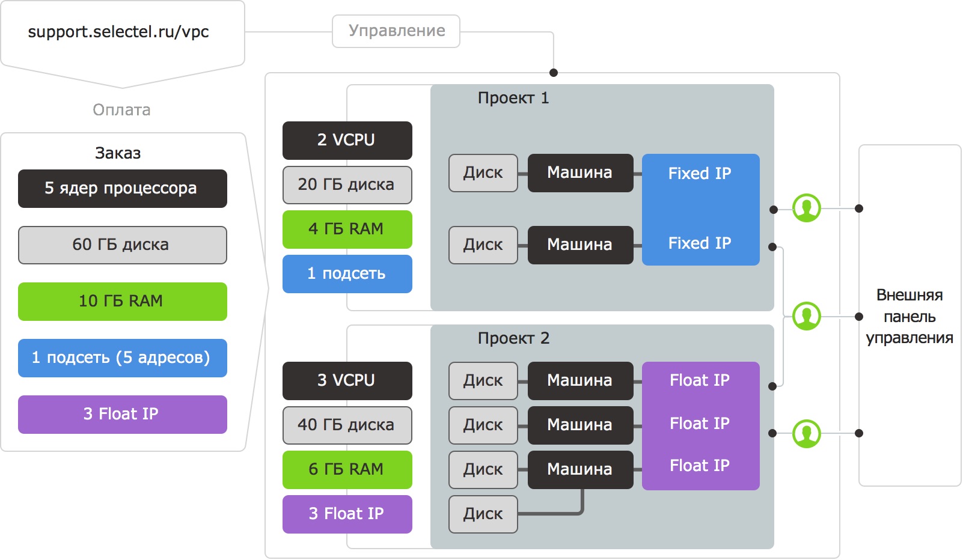Viewport: 963px width, 560px height.
Task: Click the user icon linked only to Проект 1
Action: (x=807, y=208)
